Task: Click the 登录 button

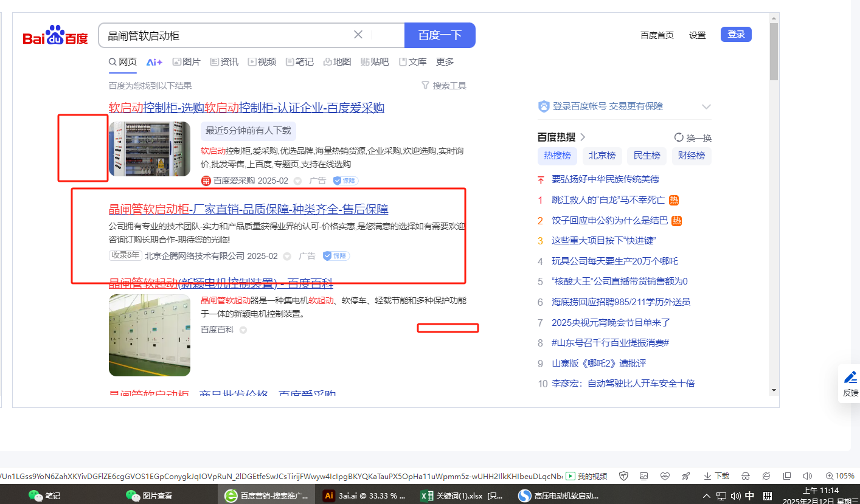Action: coord(736,35)
